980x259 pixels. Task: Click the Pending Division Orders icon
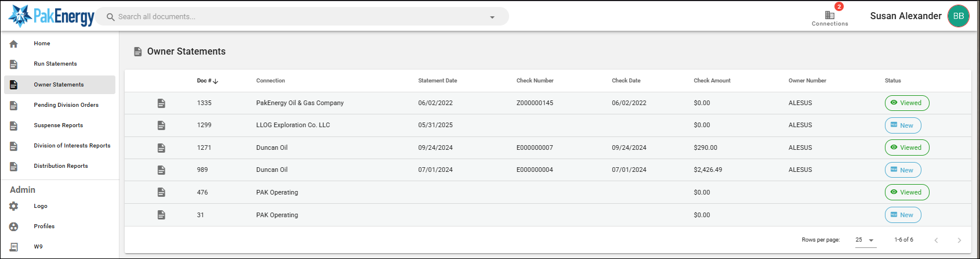click(x=14, y=105)
